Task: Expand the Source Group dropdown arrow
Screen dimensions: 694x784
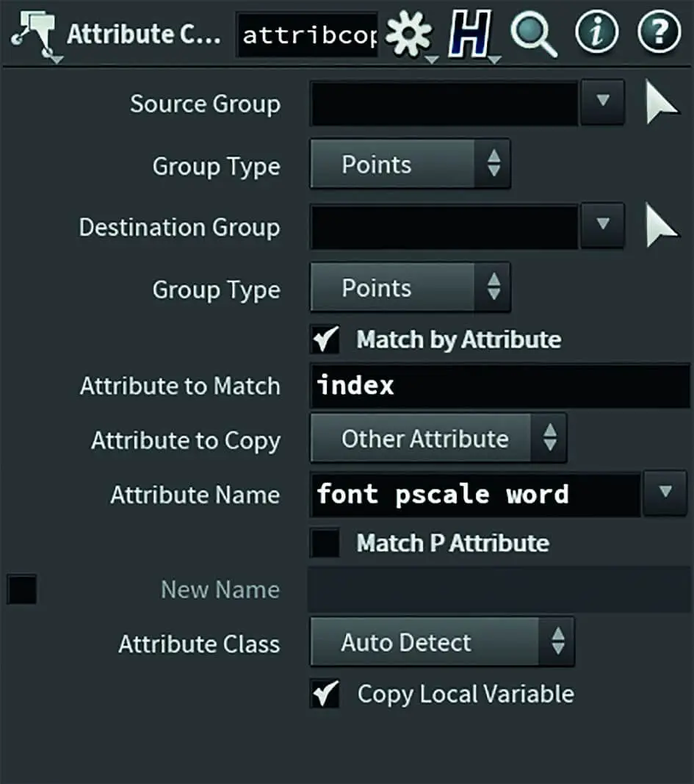Action: pyautogui.click(x=602, y=103)
